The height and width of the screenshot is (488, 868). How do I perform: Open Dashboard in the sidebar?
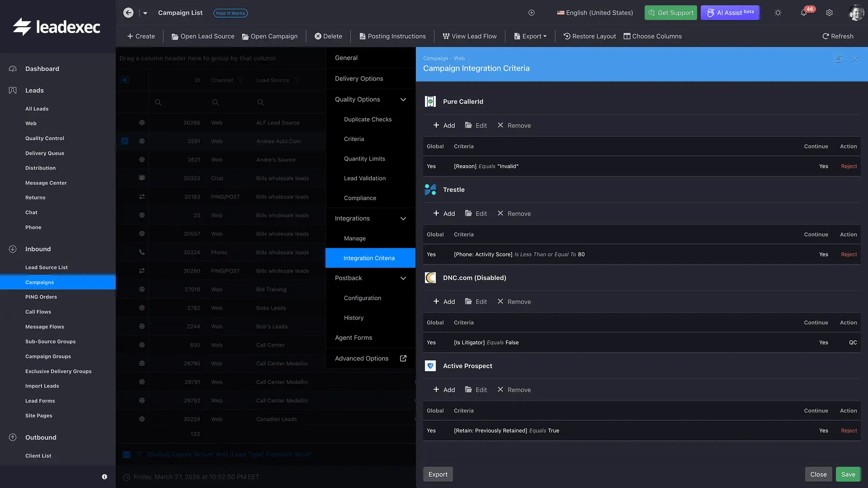(42, 69)
